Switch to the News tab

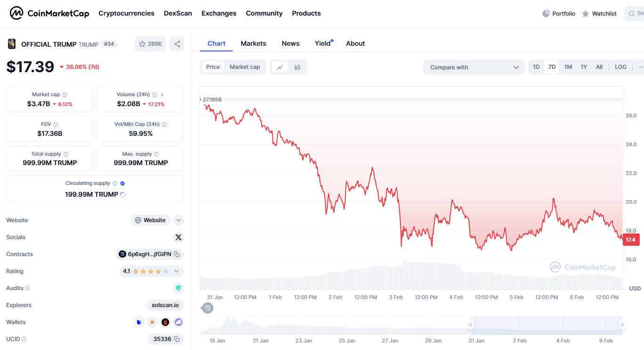[291, 43]
